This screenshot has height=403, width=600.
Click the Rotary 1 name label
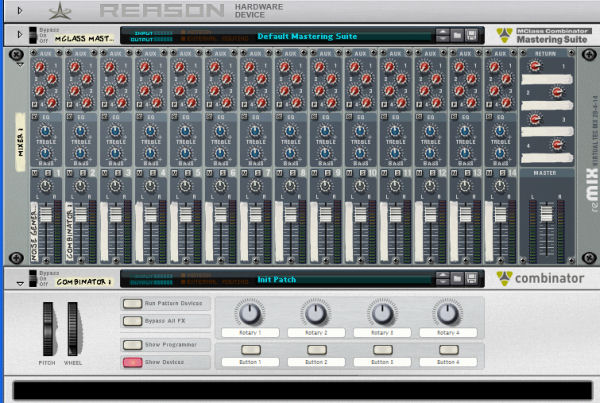point(250,333)
